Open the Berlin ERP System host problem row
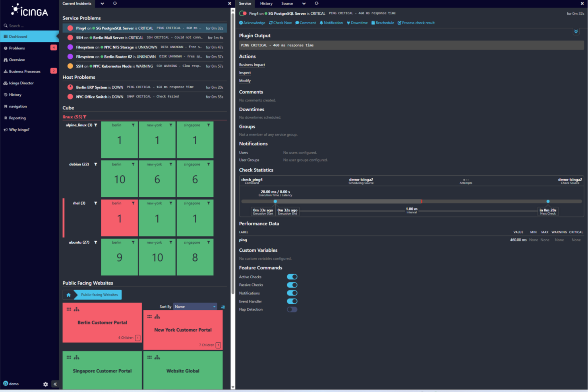This screenshot has height=392, width=588. point(145,87)
